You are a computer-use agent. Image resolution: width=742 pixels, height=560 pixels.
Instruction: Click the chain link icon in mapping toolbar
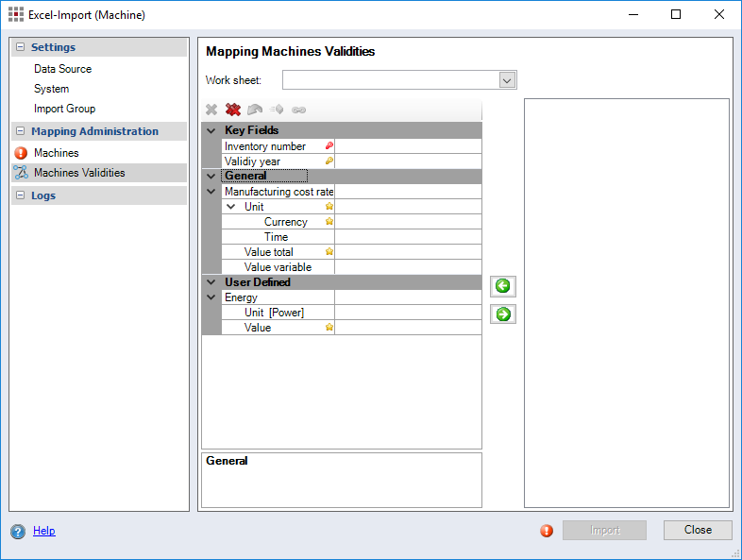coord(299,110)
